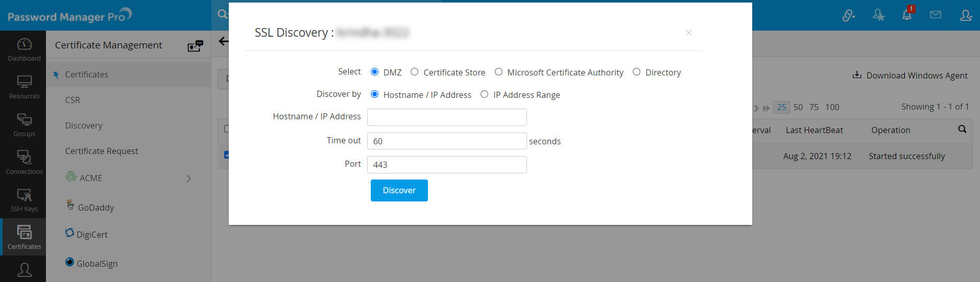Click the Hostname / IP Address input field
The width and height of the screenshot is (980, 282).
[x=447, y=117]
